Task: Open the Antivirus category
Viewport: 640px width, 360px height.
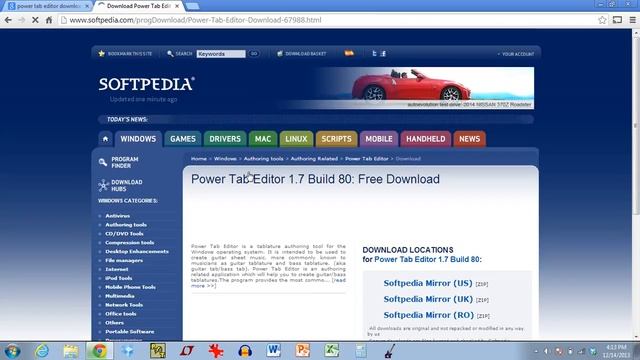Action: coord(118,216)
